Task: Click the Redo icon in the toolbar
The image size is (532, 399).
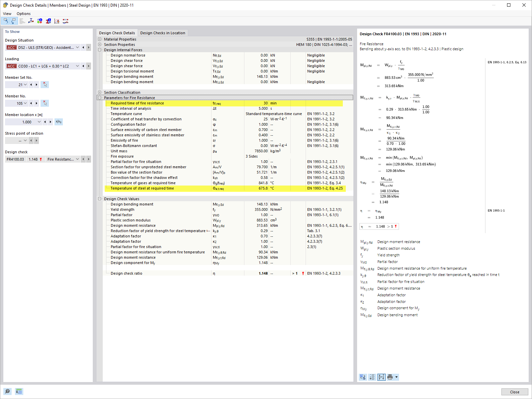Action: [x=13, y=21]
